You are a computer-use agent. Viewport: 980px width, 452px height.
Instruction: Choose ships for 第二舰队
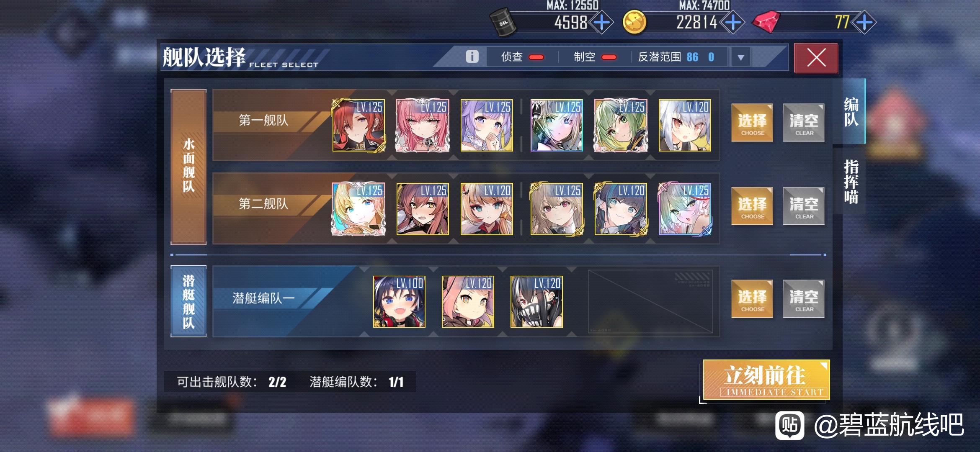pyautogui.click(x=752, y=206)
